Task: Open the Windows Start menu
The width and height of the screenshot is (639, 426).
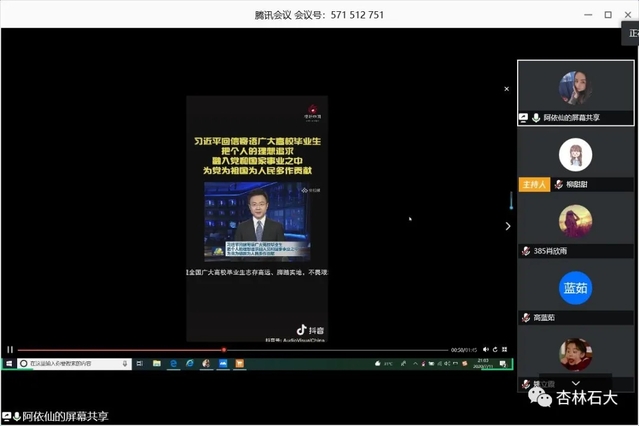Action: pyautogui.click(x=8, y=363)
